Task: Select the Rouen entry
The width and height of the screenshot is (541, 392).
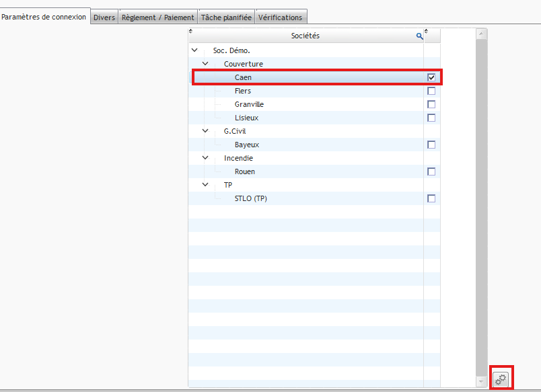Action: [x=244, y=171]
